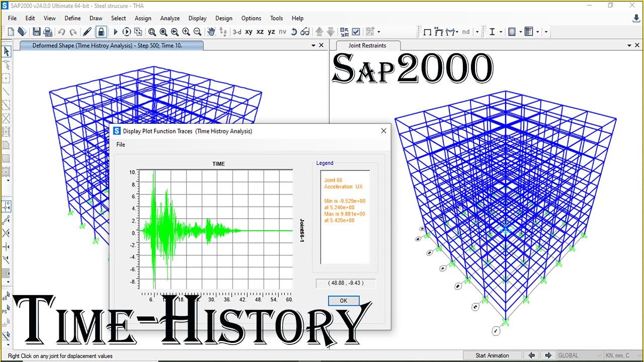644x362 pixels.
Task: Click the restore full view zoom icon
Action: coord(164,32)
